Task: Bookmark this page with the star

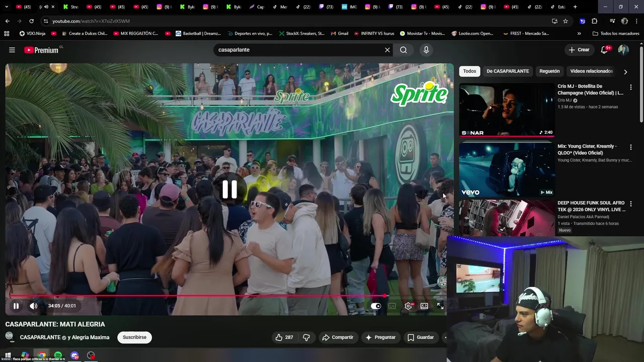Action: click(x=566, y=21)
